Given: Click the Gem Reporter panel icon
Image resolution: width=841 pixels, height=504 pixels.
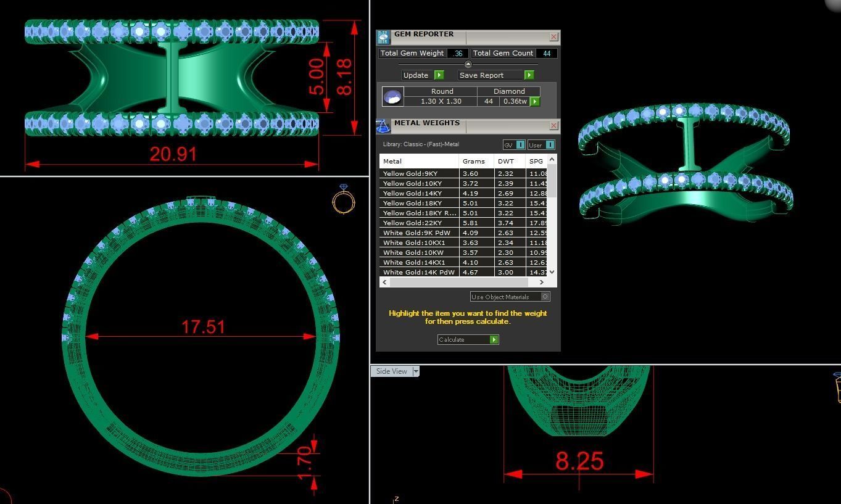Looking at the screenshot, I should (383, 37).
